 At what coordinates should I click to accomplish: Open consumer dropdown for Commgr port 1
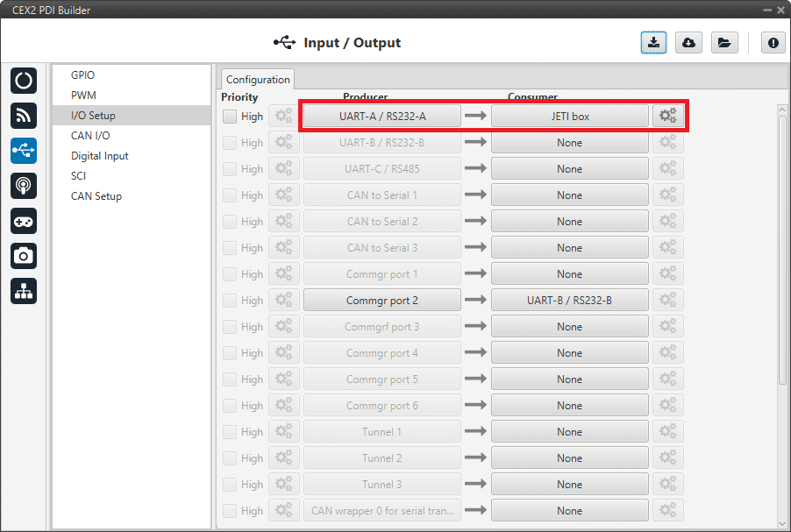point(569,273)
